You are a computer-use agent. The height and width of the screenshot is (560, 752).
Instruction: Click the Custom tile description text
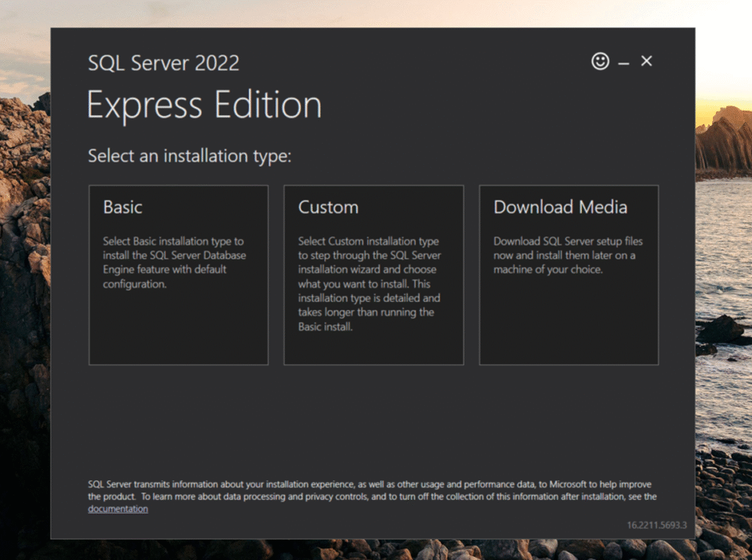pyautogui.click(x=370, y=286)
